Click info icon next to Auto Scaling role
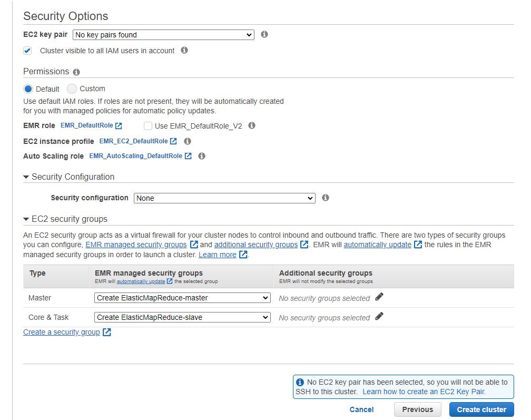This screenshot has width=531, height=420. pyautogui.click(x=201, y=156)
